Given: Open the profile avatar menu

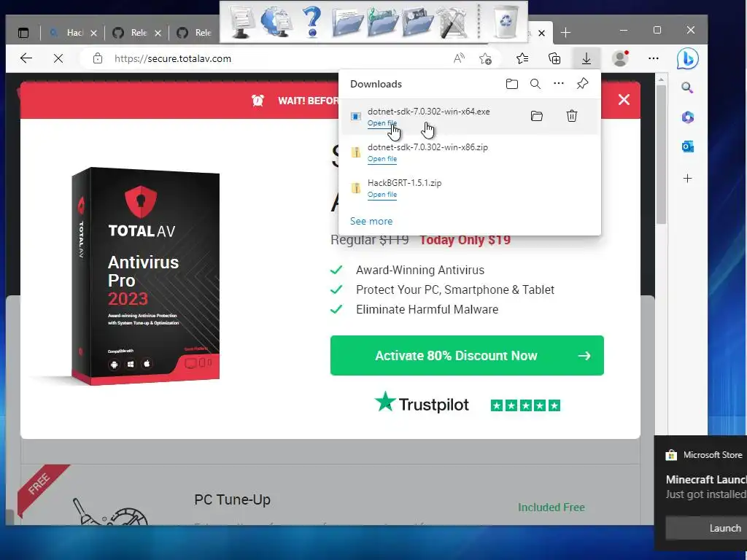Looking at the screenshot, I should point(620,58).
